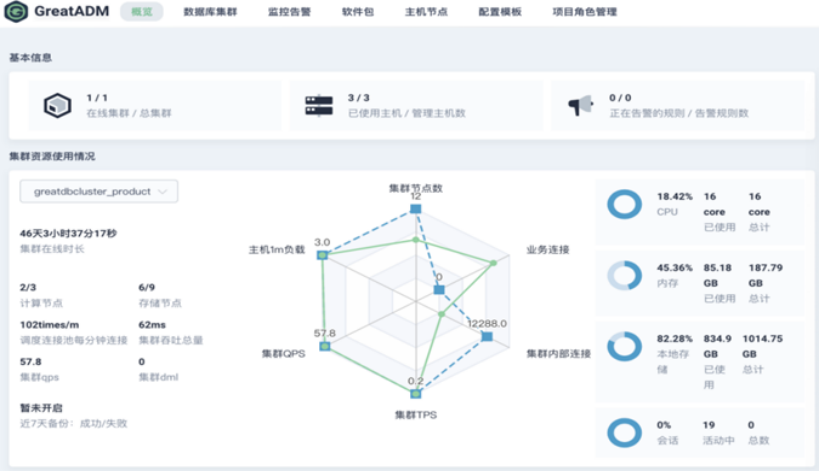
Task: Click the session donut chart
Action: point(624,432)
